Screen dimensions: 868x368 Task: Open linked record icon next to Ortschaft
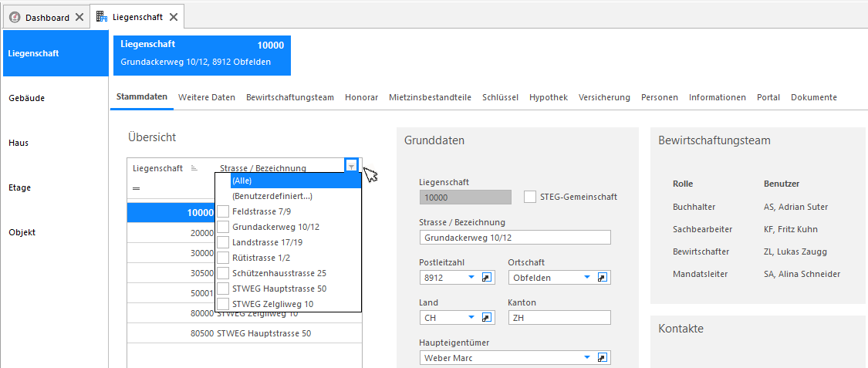[603, 278]
